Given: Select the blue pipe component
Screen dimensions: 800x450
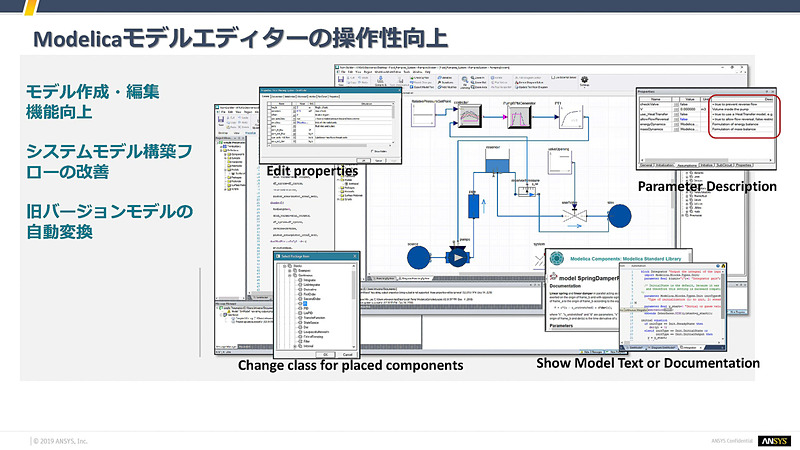Looking at the screenshot, I should (473, 206).
